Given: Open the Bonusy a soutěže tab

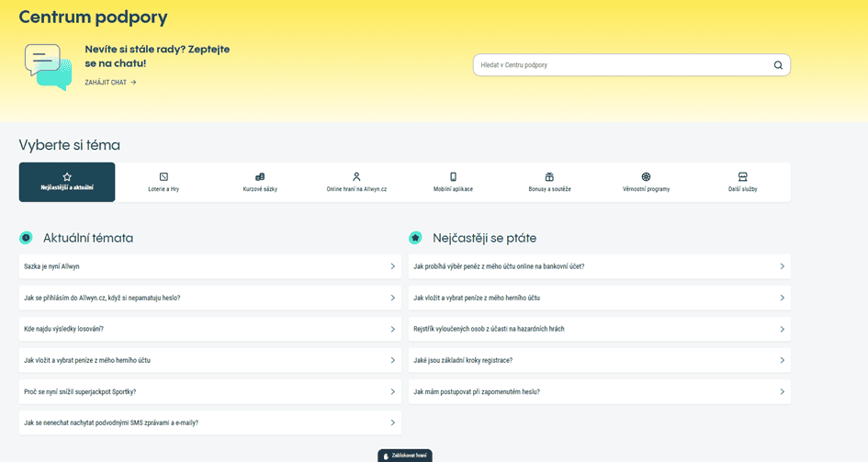Looking at the screenshot, I should (x=549, y=182).
